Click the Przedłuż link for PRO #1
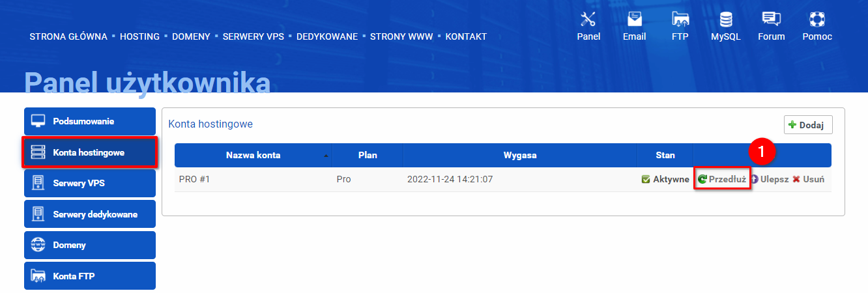The height and width of the screenshot is (293, 868). point(722,179)
